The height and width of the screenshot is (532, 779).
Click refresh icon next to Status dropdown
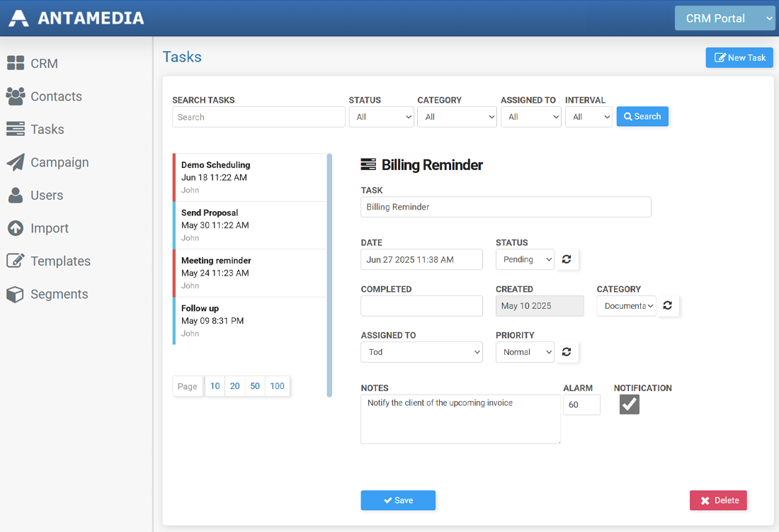coord(567,259)
